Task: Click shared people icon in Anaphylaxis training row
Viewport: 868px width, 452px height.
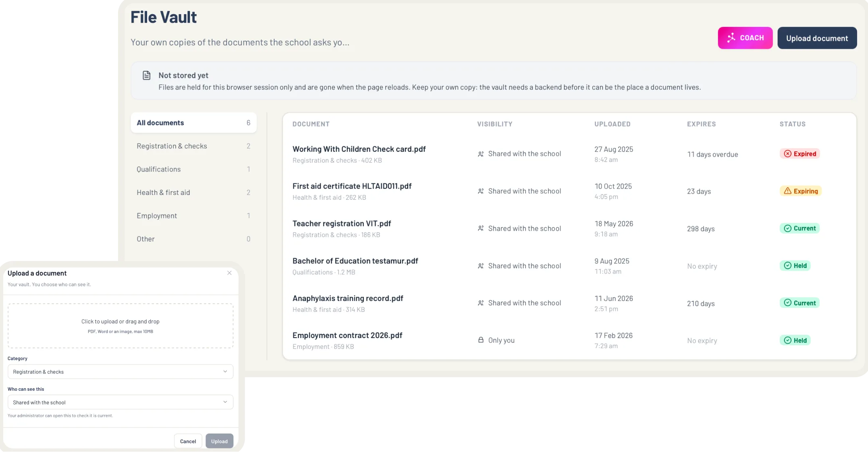Action: [481, 303]
